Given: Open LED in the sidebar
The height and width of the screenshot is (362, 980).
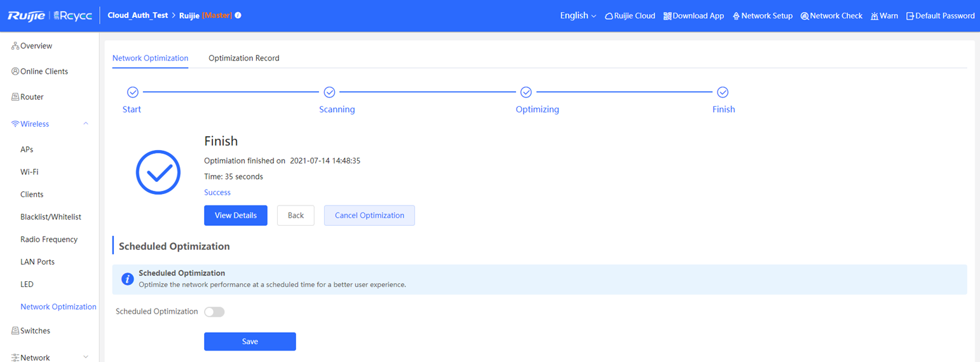Looking at the screenshot, I should (27, 284).
